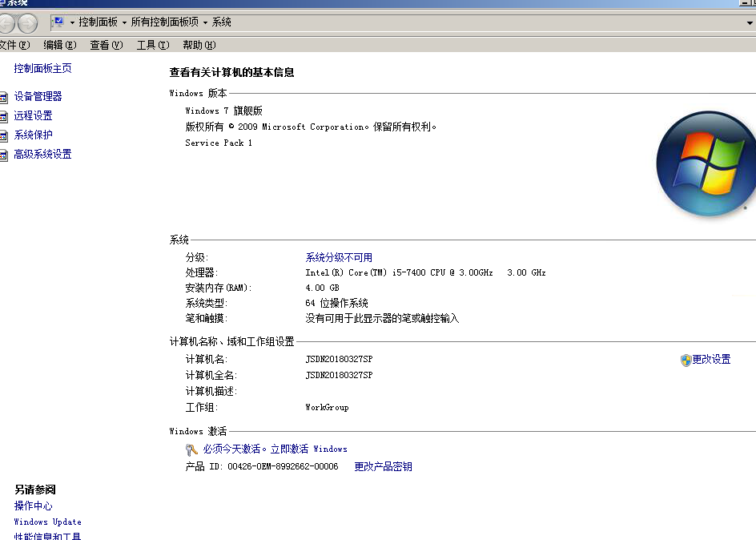This screenshot has width=756, height=540.
Task: Click the RAM value 4.00 GB
Action: click(322, 288)
